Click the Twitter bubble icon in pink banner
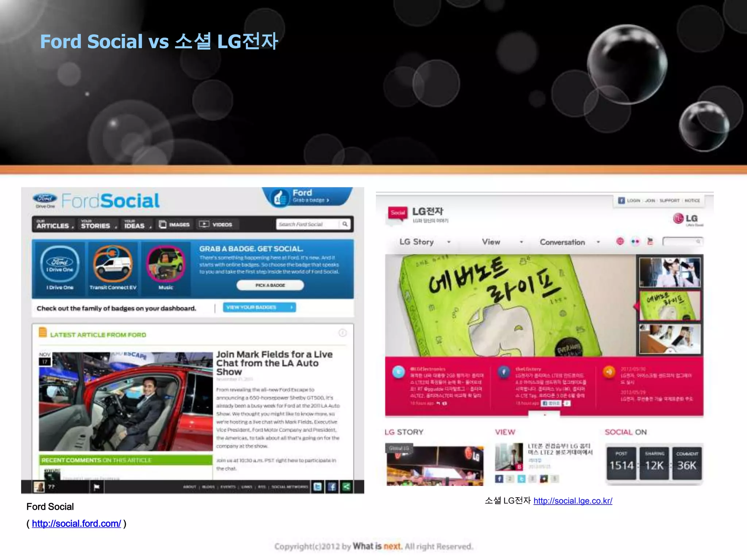This screenshot has height=560, width=747. click(399, 372)
